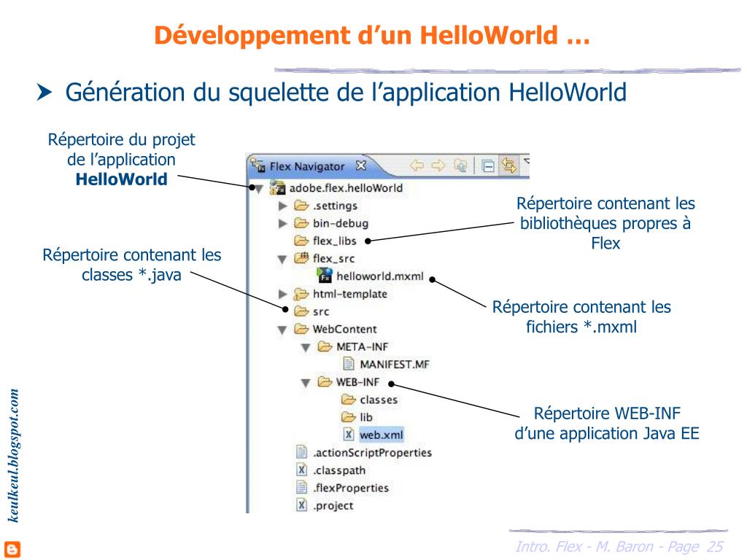This screenshot has height=560, width=747.
Task: Select the bin-debug label
Action: [341, 223]
